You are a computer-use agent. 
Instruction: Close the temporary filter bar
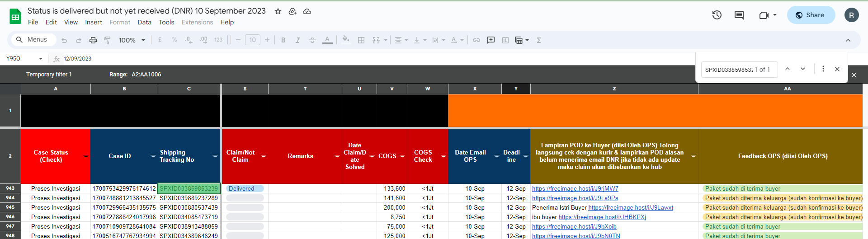pyautogui.click(x=854, y=75)
